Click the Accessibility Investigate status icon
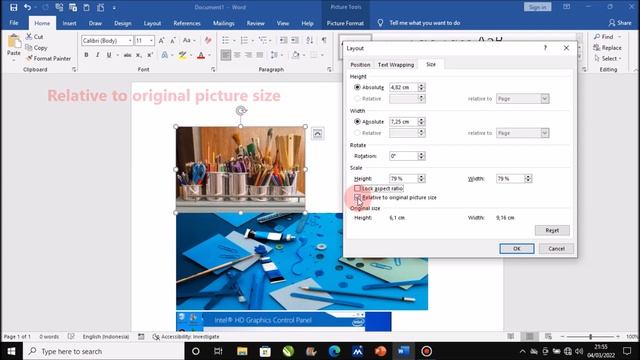640x360 pixels. [156, 337]
